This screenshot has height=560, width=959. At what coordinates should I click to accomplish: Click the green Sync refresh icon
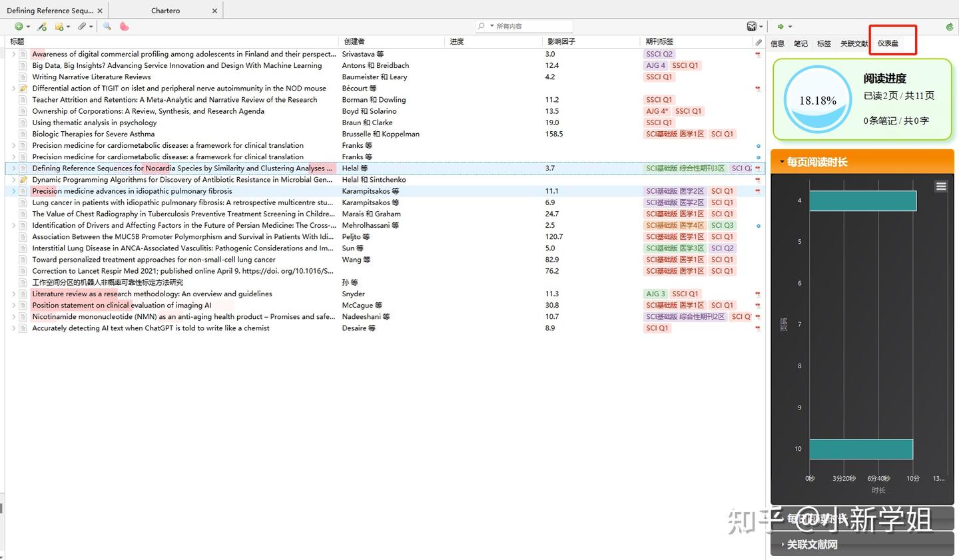[x=950, y=27]
